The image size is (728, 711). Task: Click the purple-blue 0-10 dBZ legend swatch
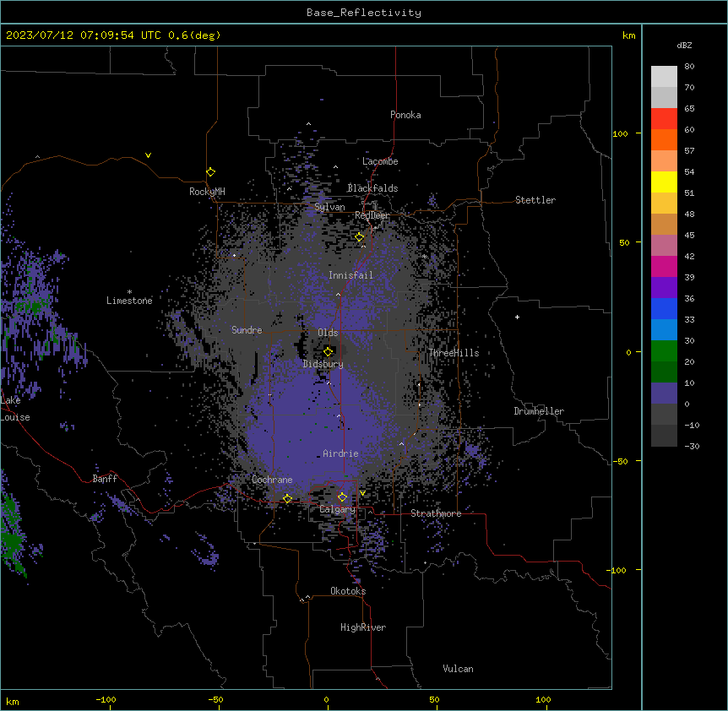point(664,393)
